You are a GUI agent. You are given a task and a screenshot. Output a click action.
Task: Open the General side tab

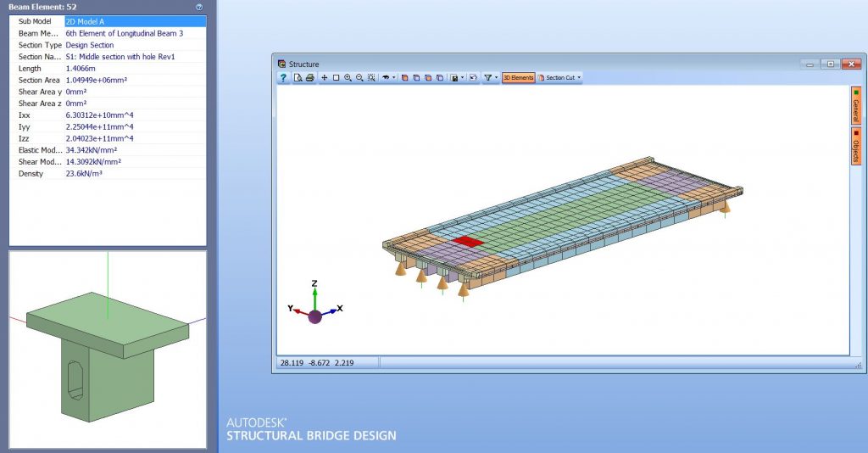pos(855,104)
